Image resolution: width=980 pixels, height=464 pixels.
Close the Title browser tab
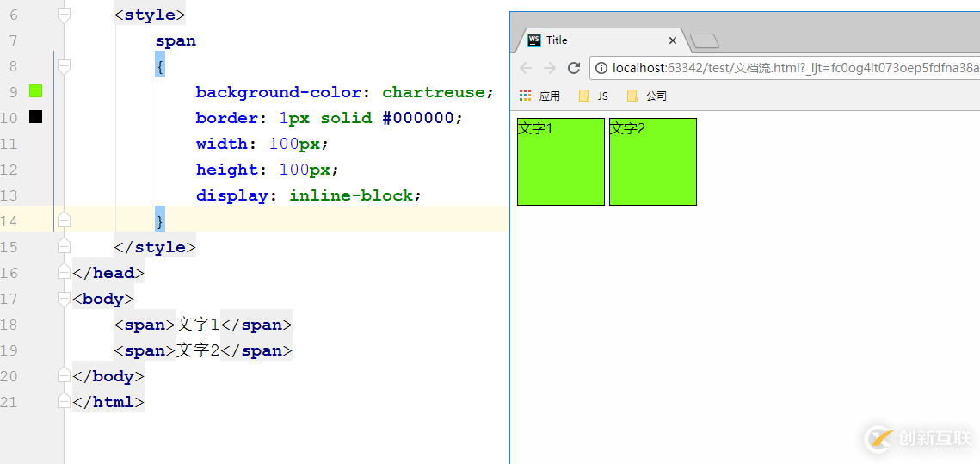click(x=673, y=40)
